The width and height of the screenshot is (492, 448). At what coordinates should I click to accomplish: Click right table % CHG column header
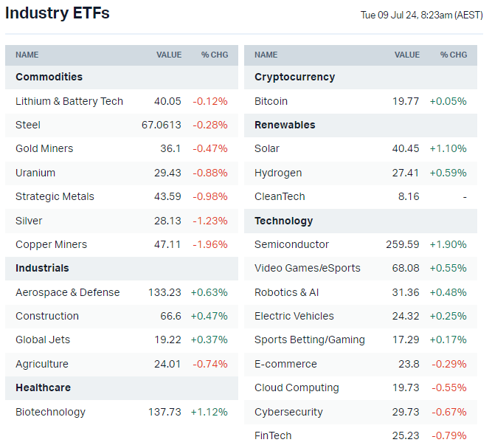tap(454, 55)
